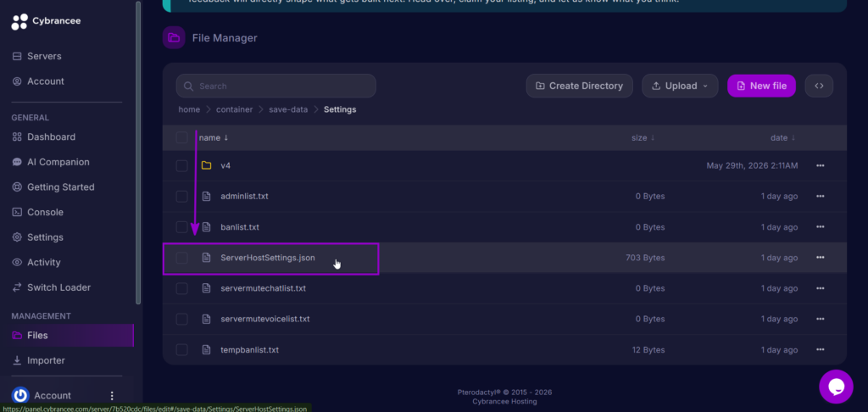
Task: Open options menu for servermutechatlist.txt
Action: (820, 288)
